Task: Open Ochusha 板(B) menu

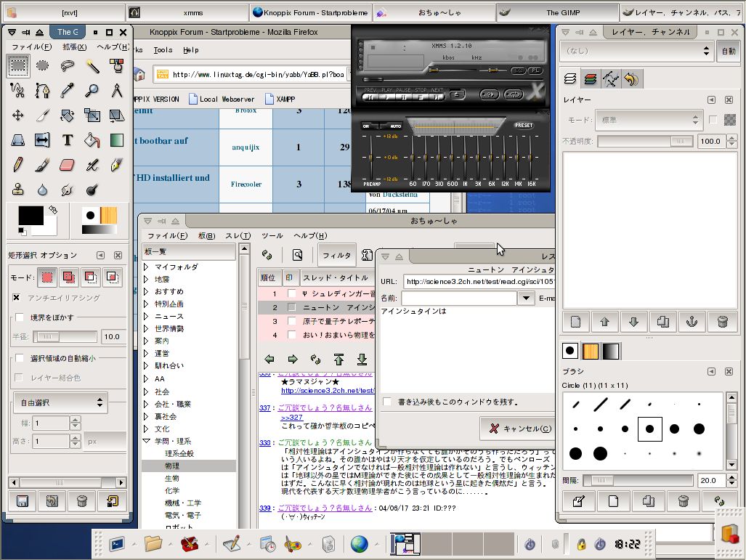Action: [206, 235]
